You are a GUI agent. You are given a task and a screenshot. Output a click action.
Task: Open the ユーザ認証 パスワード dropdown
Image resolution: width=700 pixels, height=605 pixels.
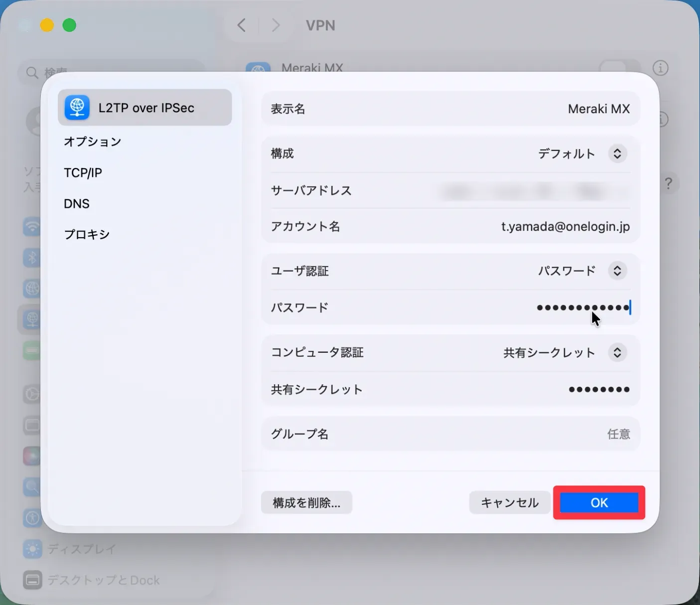pyautogui.click(x=617, y=271)
